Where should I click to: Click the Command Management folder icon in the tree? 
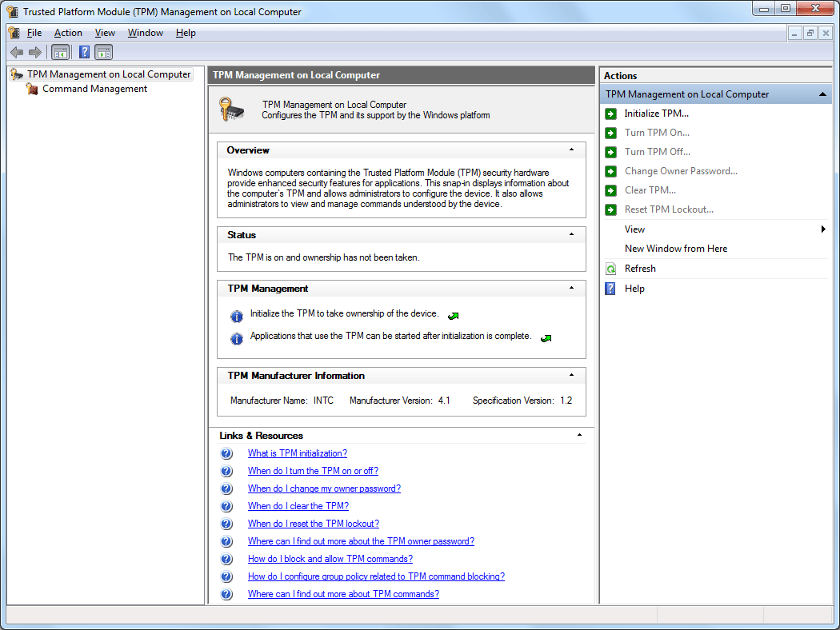pyautogui.click(x=32, y=89)
